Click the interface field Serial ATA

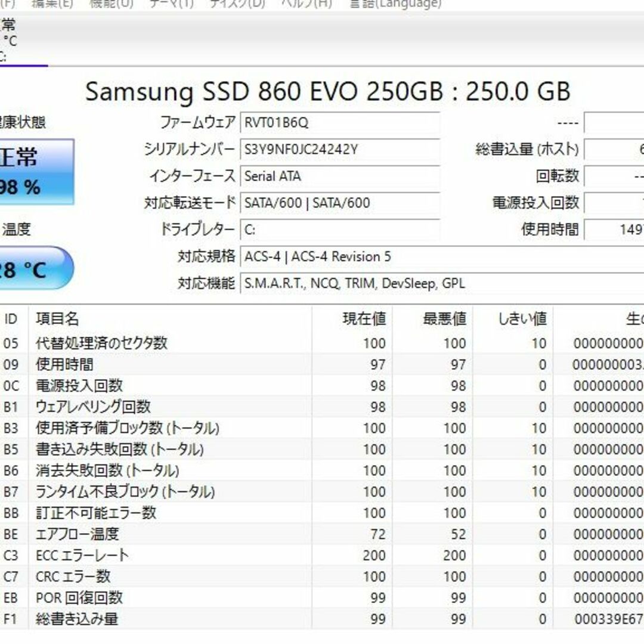click(340, 176)
